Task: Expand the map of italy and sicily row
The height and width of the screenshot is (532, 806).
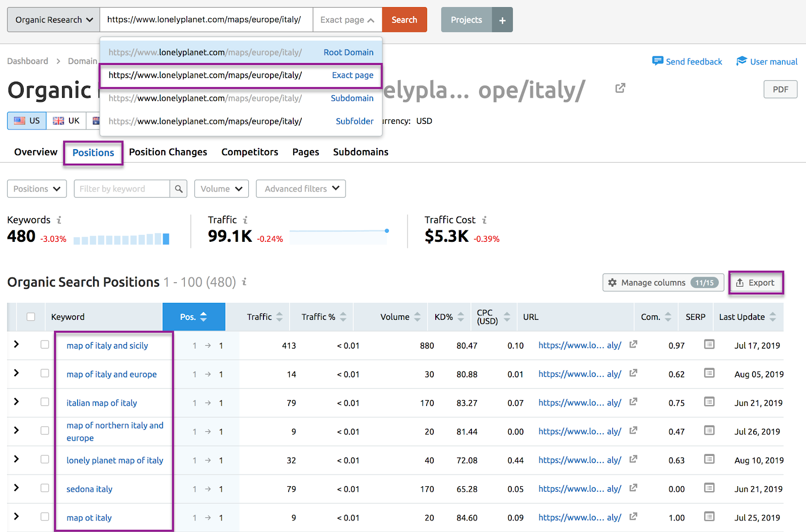Action: tap(16, 344)
